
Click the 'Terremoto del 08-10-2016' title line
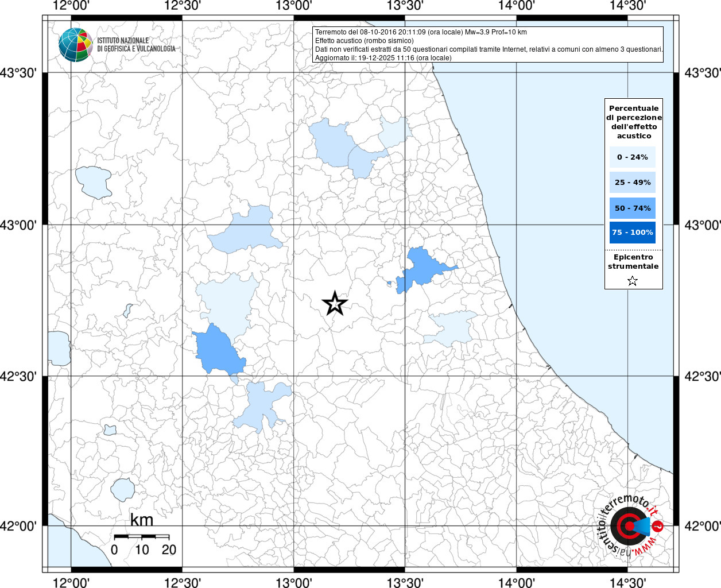coord(421,32)
